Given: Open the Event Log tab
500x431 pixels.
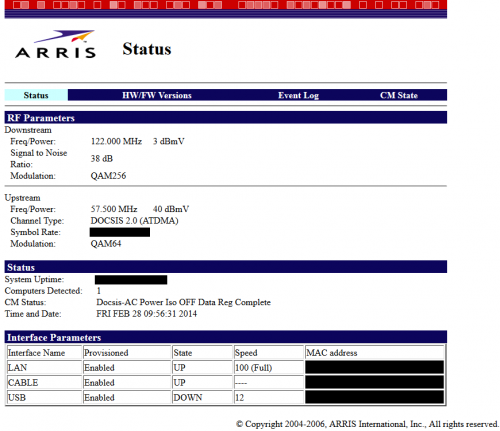Looking at the screenshot, I should pyautogui.click(x=298, y=95).
